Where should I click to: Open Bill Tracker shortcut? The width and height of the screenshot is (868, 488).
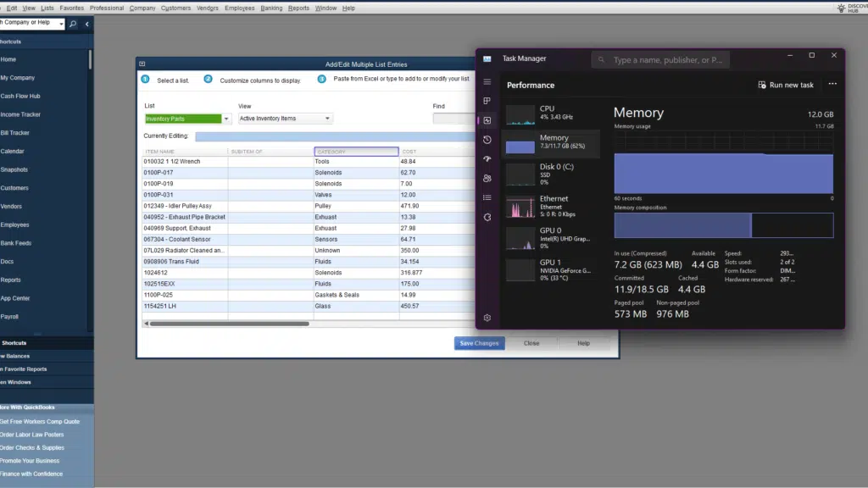[15, 133]
